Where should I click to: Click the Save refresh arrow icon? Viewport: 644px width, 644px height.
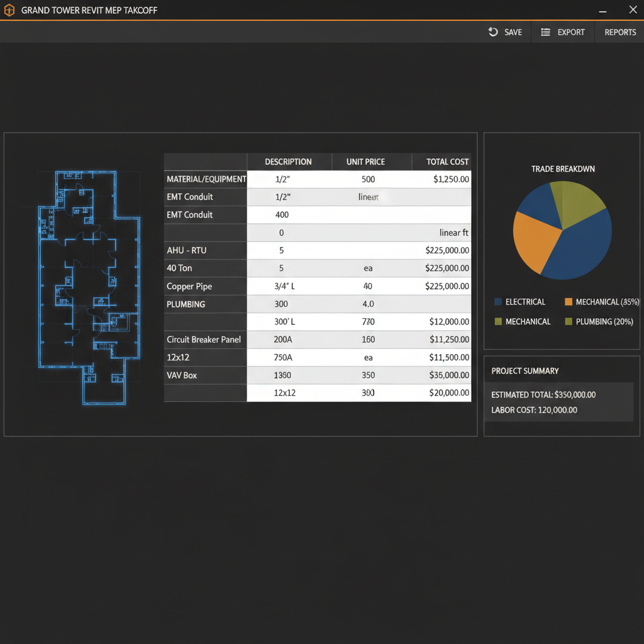[x=493, y=32]
